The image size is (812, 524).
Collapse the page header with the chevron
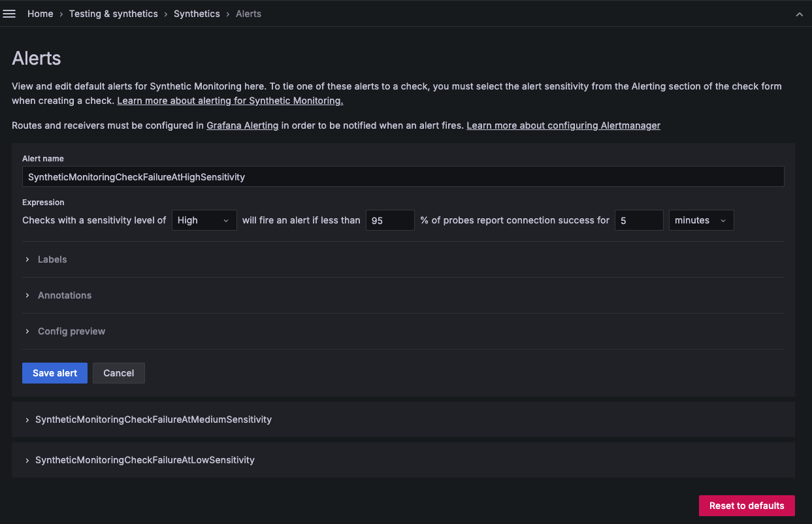click(800, 13)
